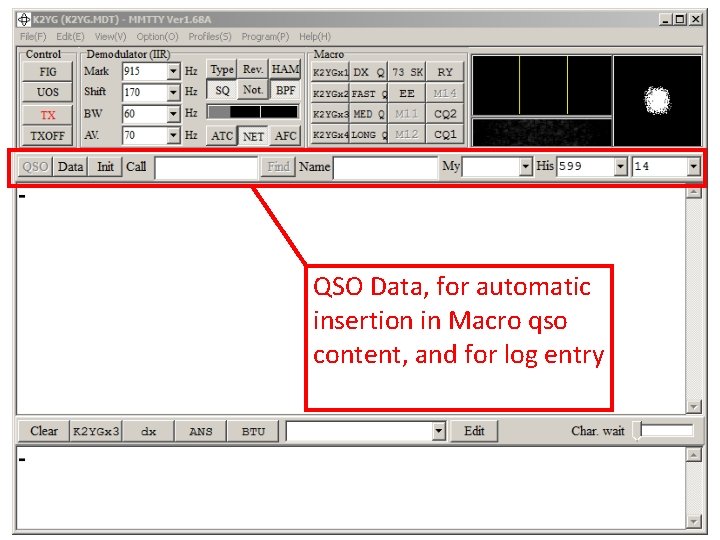Click the CQ1 macro button

pyautogui.click(x=445, y=135)
